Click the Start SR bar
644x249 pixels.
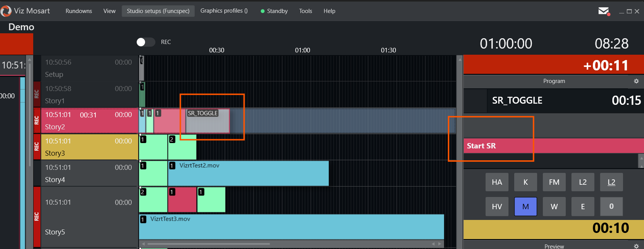(553, 146)
